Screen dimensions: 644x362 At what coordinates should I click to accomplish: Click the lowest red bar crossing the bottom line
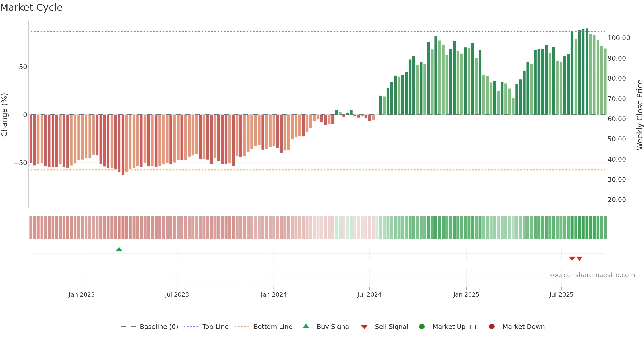123,145
